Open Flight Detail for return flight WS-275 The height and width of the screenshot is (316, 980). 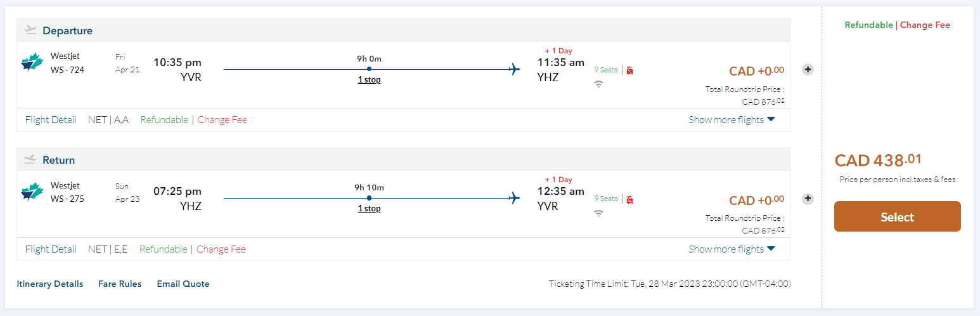click(x=51, y=249)
